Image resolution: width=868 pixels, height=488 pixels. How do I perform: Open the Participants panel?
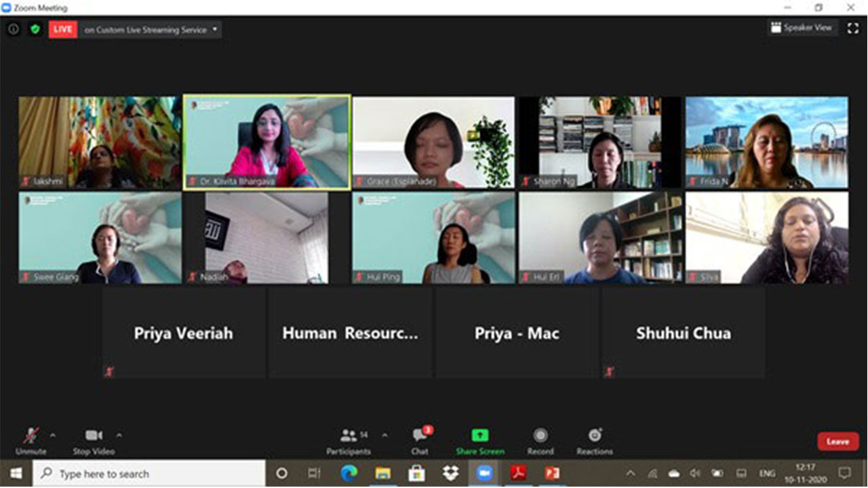349,436
